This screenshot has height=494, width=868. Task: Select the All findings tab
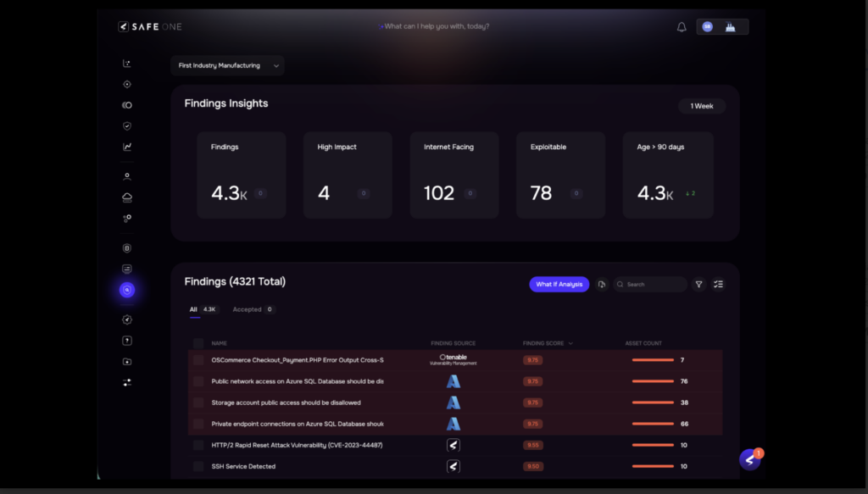193,309
